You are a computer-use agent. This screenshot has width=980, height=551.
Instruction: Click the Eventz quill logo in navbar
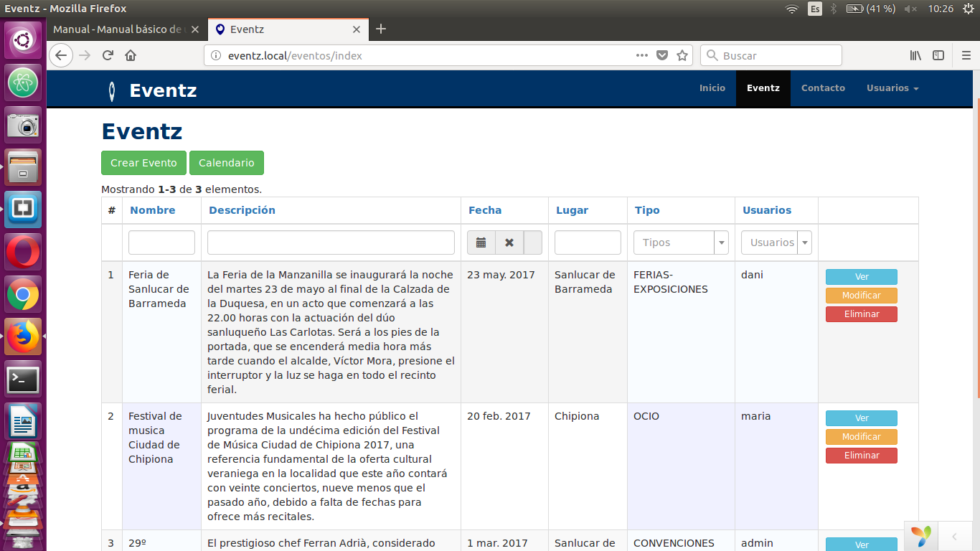click(x=111, y=90)
